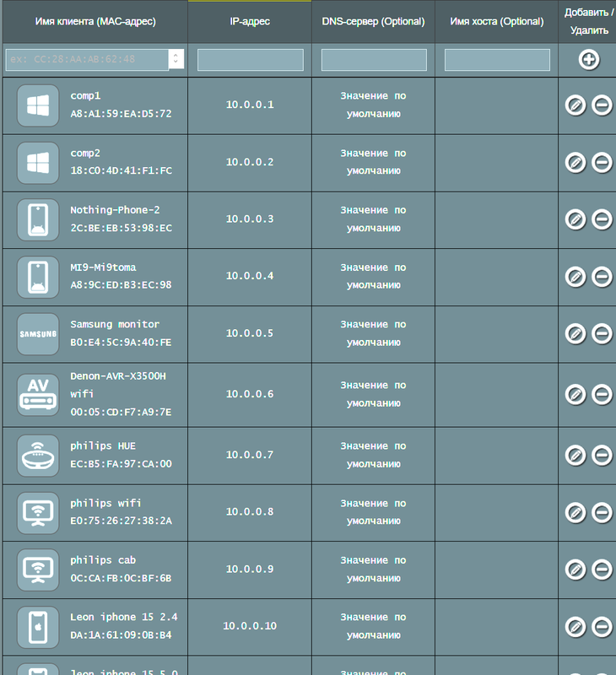Click the 'IP-адрес' column header
The image size is (616, 675).
(x=250, y=22)
